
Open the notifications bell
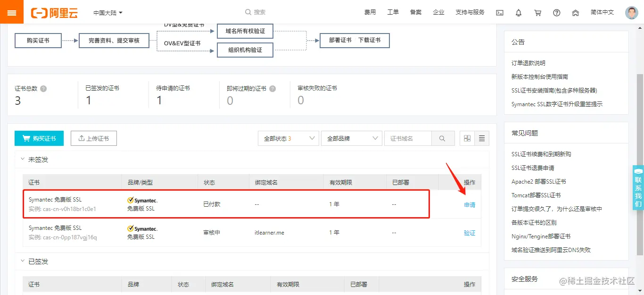tap(519, 13)
